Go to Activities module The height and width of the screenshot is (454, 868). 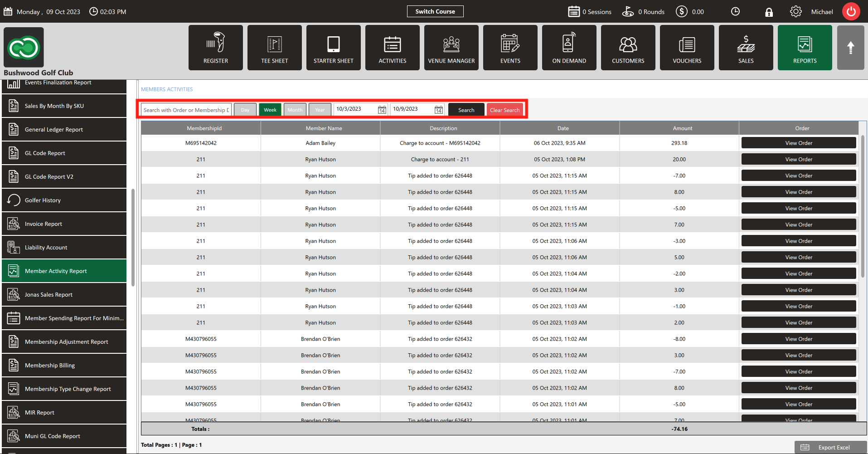tap(393, 48)
